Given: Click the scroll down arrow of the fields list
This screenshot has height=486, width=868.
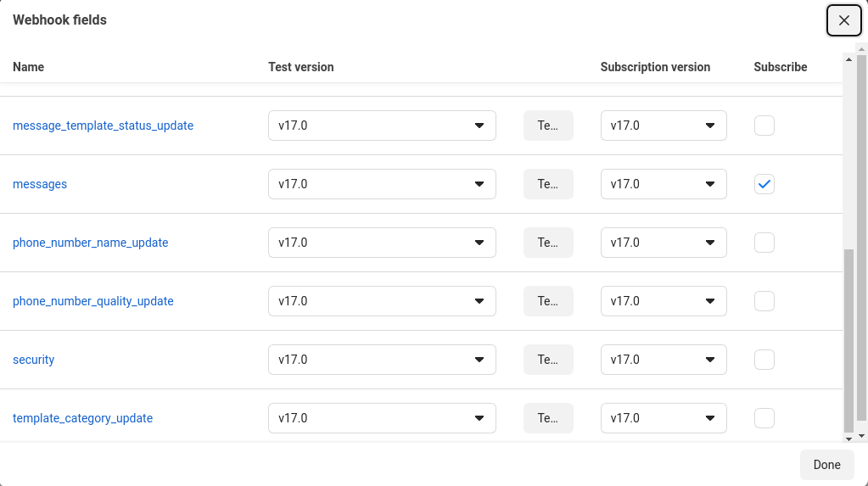Looking at the screenshot, I should pyautogui.click(x=848, y=439).
